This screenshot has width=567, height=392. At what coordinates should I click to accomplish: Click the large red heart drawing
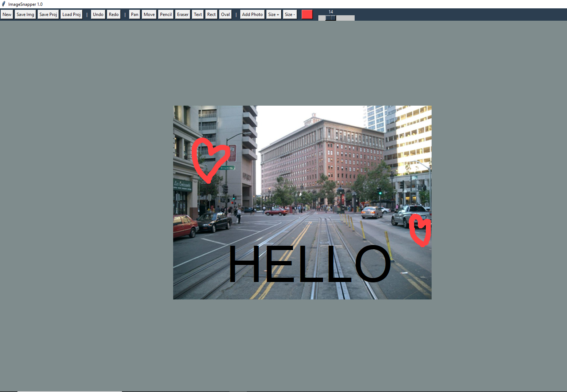[211, 160]
